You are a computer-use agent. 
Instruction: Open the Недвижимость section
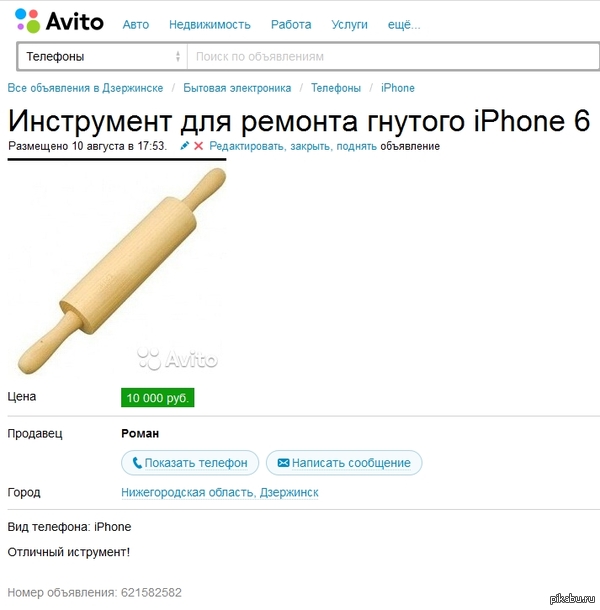[210, 25]
